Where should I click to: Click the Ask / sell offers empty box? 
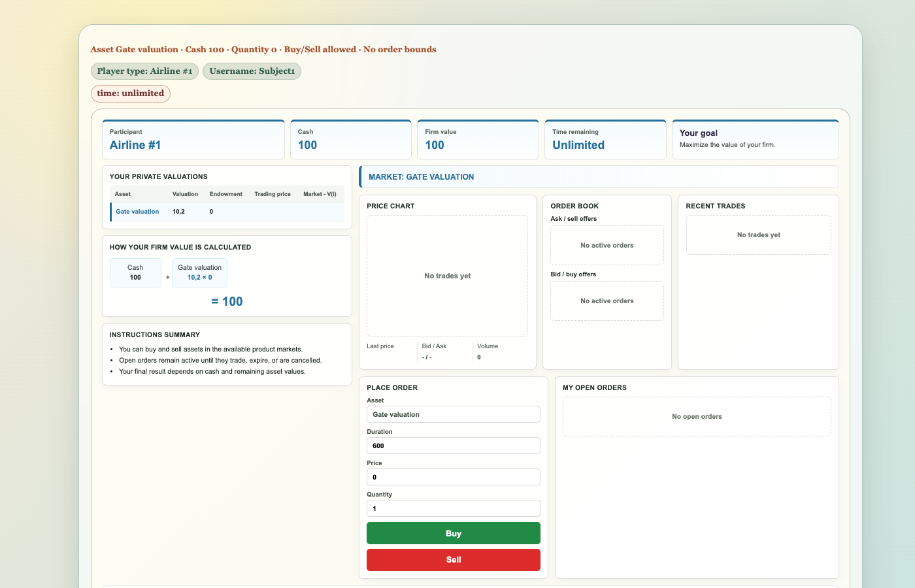click(607, 245)
